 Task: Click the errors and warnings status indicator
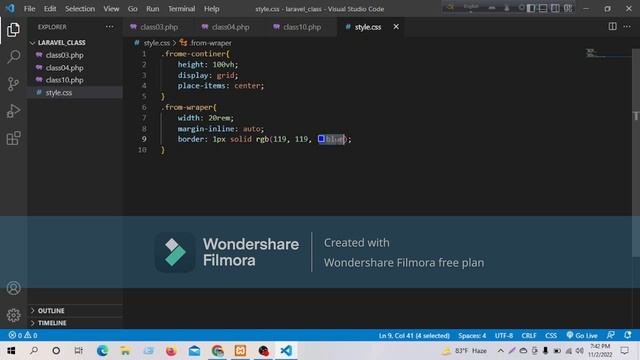pyautogui.click(x=23, y=335)
